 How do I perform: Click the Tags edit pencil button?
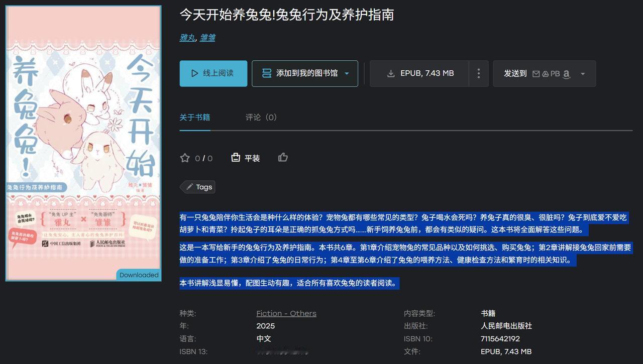198,187
